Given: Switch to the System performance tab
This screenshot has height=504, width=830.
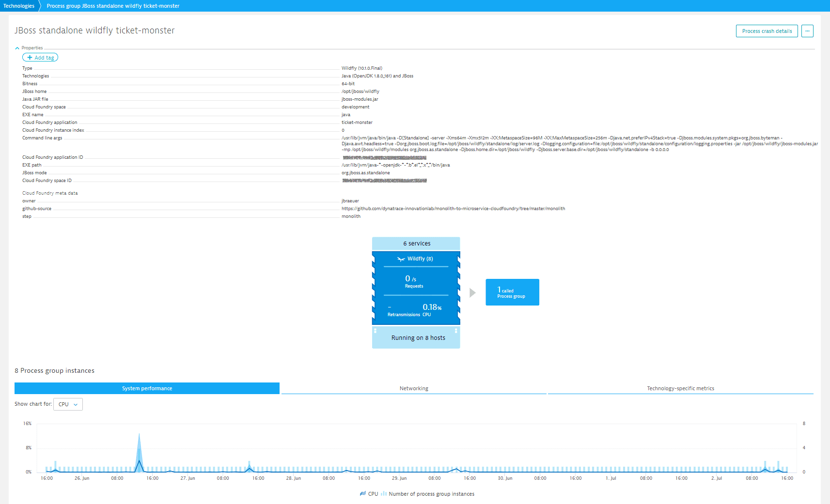Looking at the screenshot, I should pyautogui.click(x=147, y=388).
